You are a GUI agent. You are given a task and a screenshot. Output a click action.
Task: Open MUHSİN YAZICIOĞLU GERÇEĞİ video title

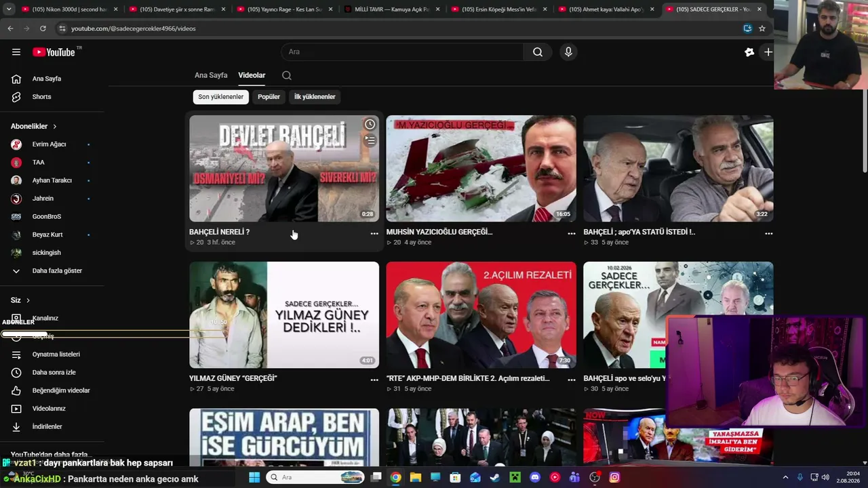pyautogui.click(x=439, y=232)
